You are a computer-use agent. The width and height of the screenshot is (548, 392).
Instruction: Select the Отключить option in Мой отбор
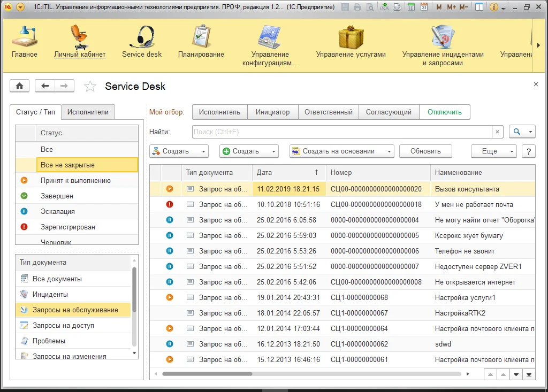point(445,112)
